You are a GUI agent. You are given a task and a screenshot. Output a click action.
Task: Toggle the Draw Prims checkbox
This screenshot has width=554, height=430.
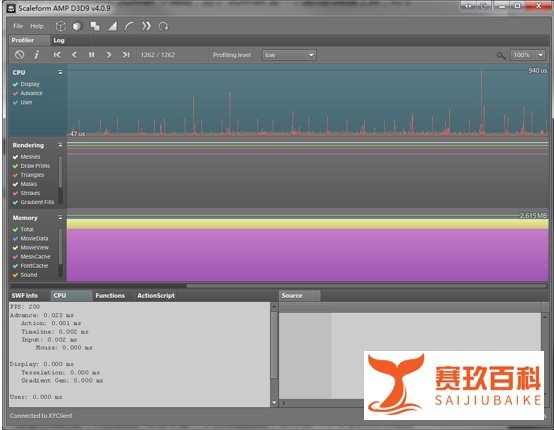coord(15,166)
